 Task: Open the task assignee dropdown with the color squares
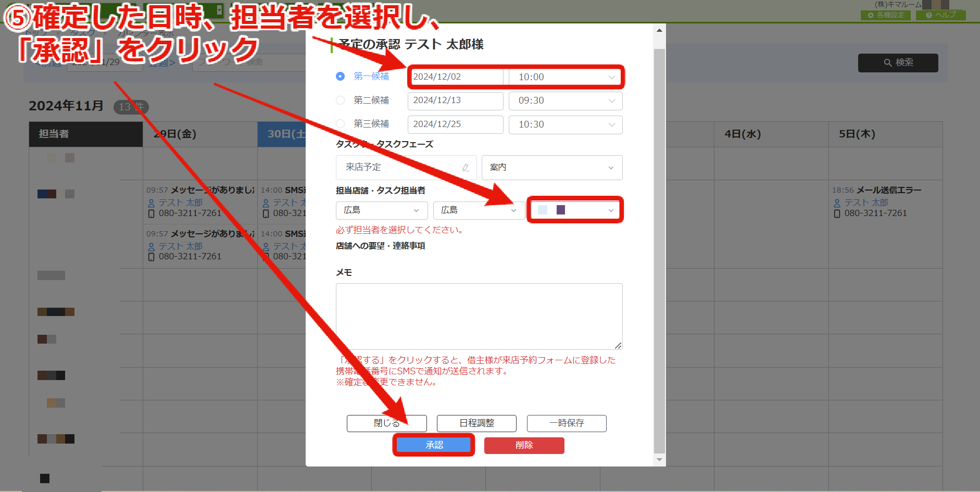click(575, 210)
